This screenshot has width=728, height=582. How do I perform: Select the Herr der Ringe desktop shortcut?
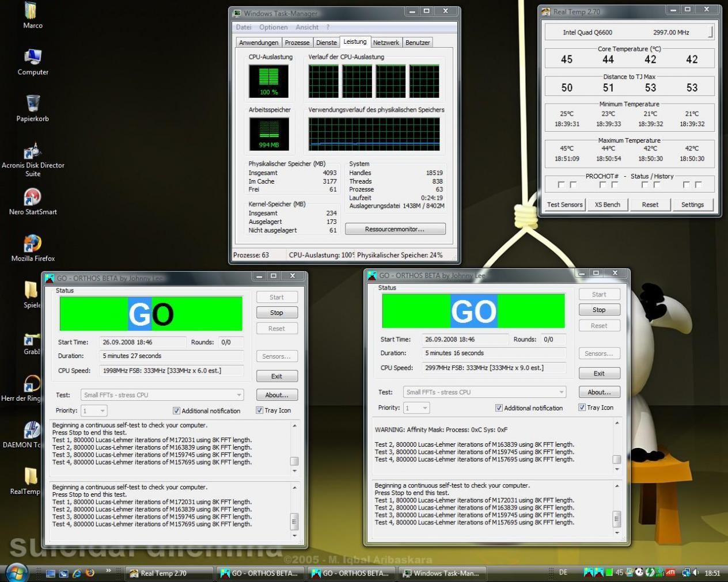click(22, 388)
